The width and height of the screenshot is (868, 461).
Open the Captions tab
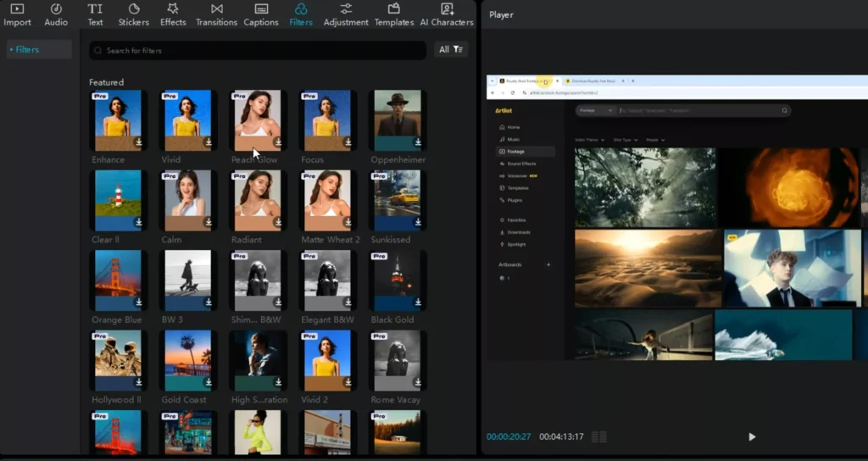[x=261, y=15]
